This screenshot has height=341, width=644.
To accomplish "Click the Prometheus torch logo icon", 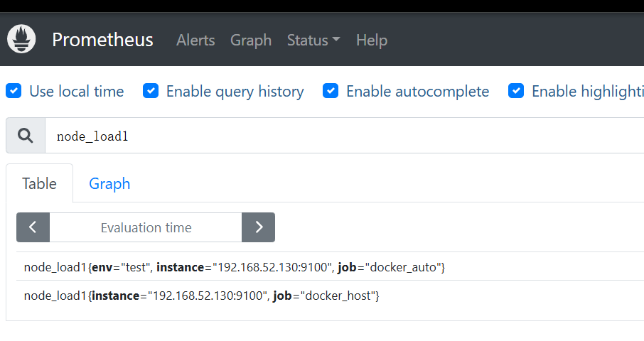I will pos(21,39).
